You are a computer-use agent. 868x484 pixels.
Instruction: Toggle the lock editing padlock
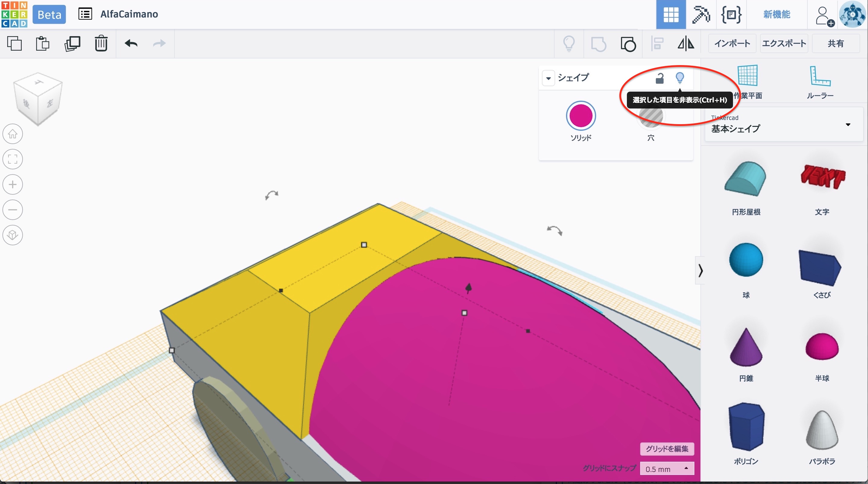click(659, 78)
